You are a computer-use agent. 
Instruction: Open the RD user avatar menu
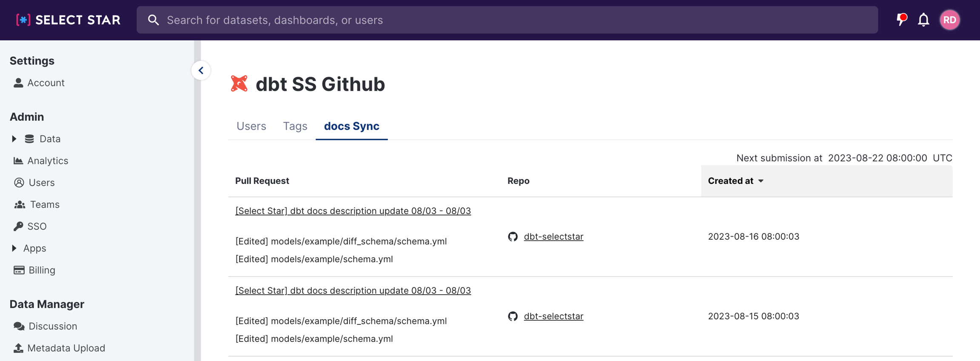pos(949,20)
